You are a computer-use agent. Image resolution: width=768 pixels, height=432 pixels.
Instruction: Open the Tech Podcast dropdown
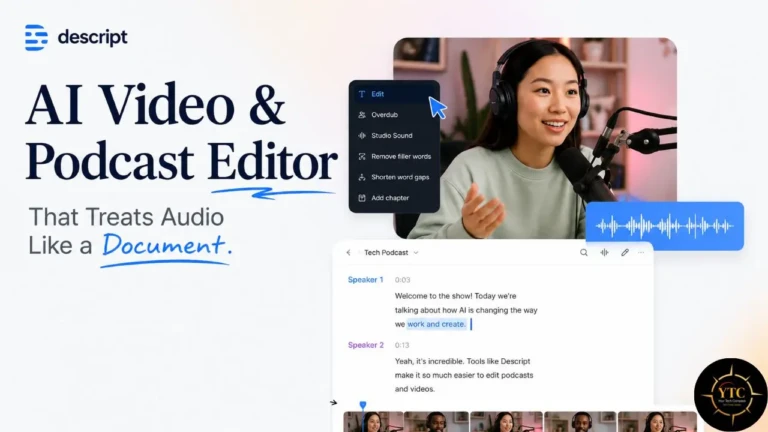(x=391, y=253)
